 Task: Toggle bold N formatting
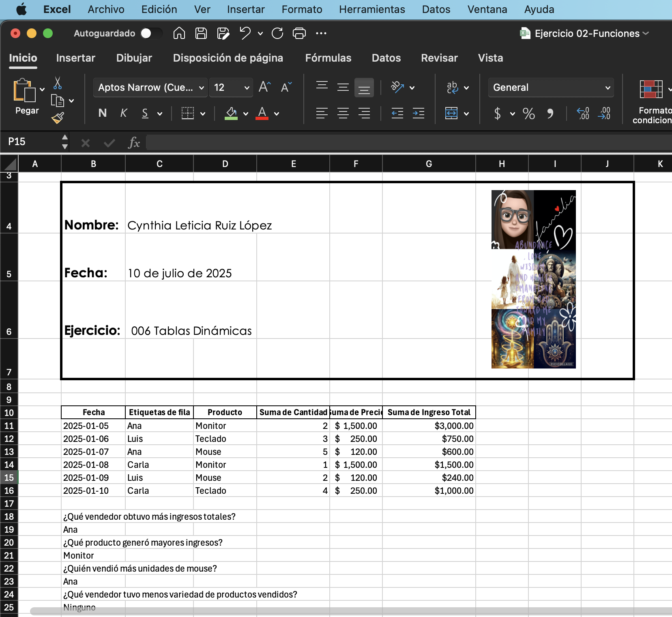[x=103, y=114]
